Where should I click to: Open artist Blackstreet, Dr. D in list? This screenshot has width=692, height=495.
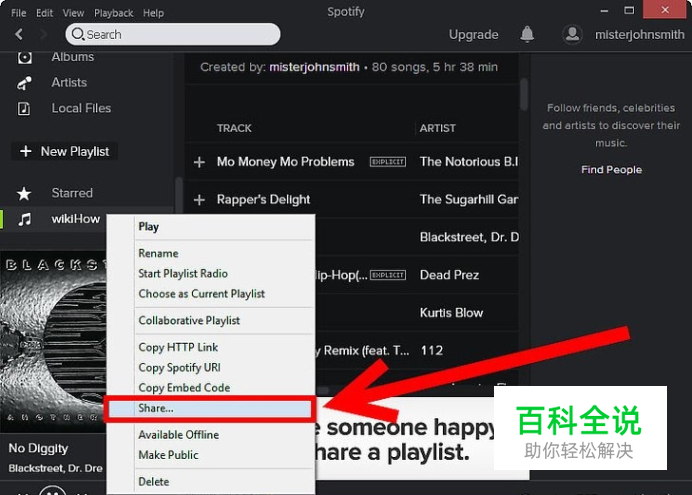coord(469,237)
